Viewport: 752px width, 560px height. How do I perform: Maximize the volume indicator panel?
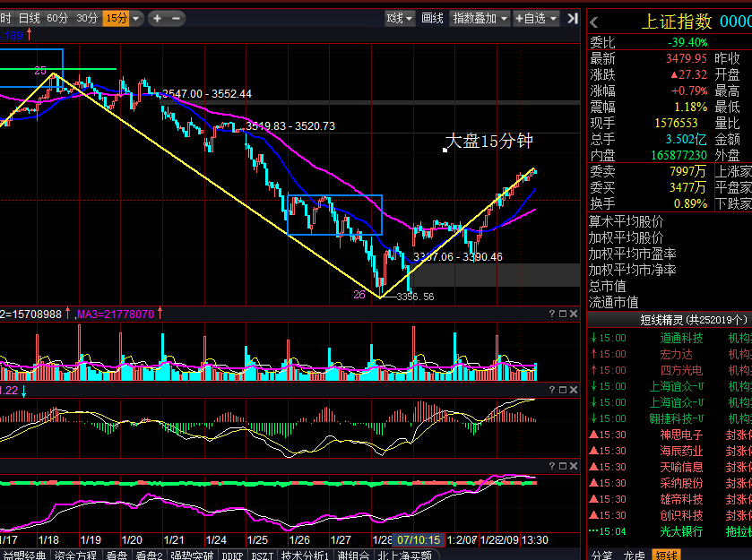(x=563, y=314)
